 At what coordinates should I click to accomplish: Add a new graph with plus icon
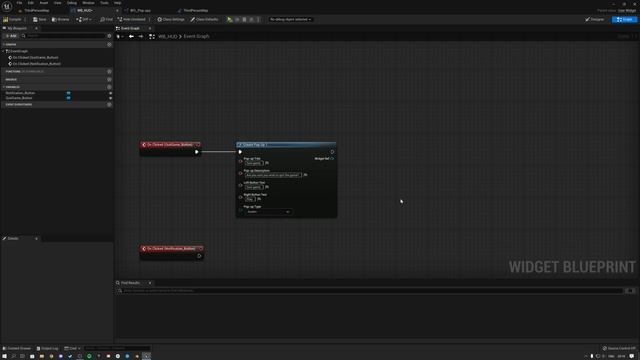coord(109,44)
